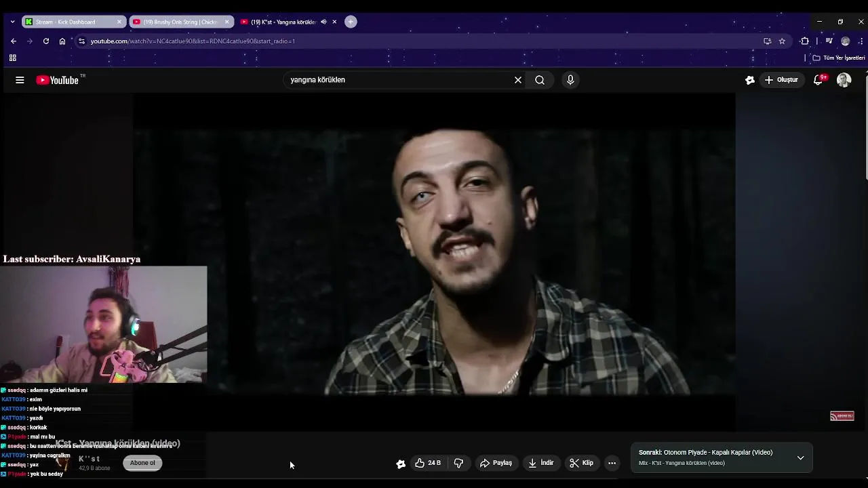Share the video via Paylaş
This screenshot has height=488, width=868.
point(496,463)
